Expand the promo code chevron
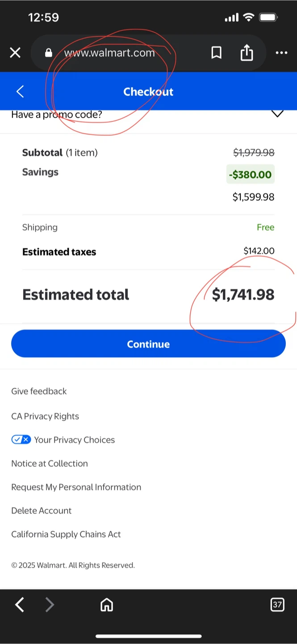Image resolution: width=297 pixels, height=644 pixels. 277,114
